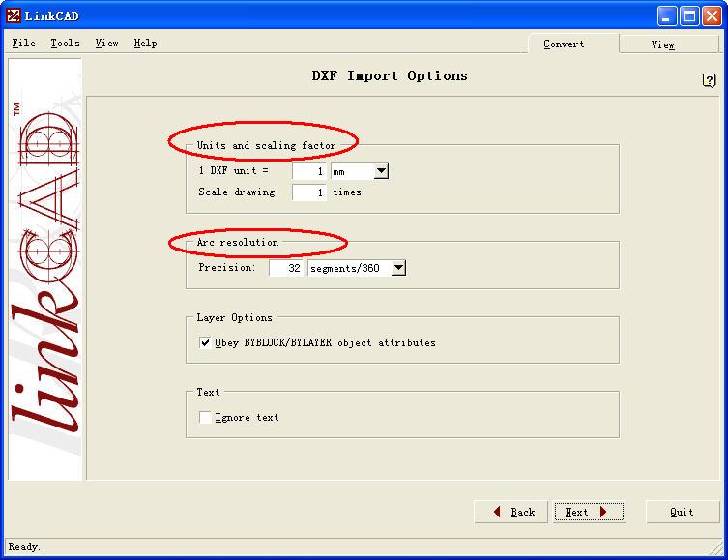Screen dimensions: 728x560
Task: Click the LinkCAD title bar icon
Action: point(14,15)
